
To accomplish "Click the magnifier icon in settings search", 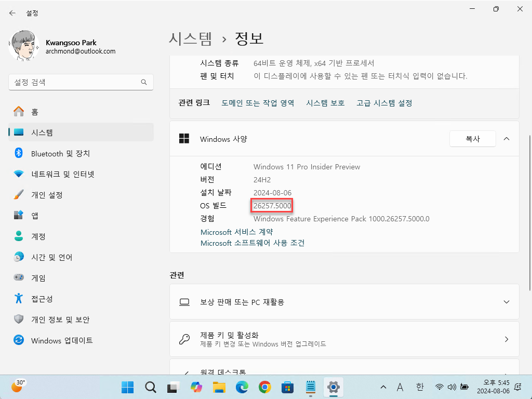I will pos(144,82).
